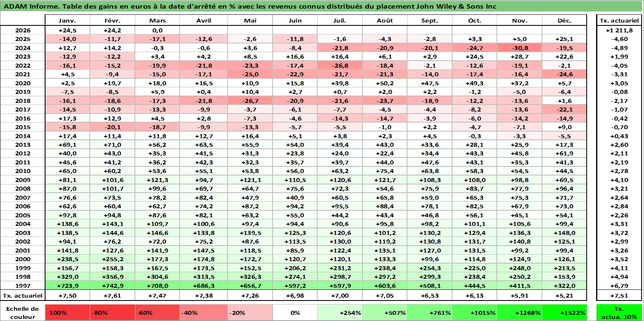Image resolution: width=644 pixels, height=321 pixels.
Task: Select the 'Août' column header
Action: [385, 20]
